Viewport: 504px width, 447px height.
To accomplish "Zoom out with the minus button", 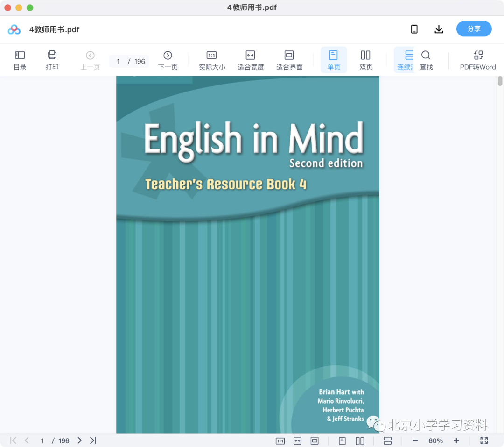I will [x=415, y=441].
